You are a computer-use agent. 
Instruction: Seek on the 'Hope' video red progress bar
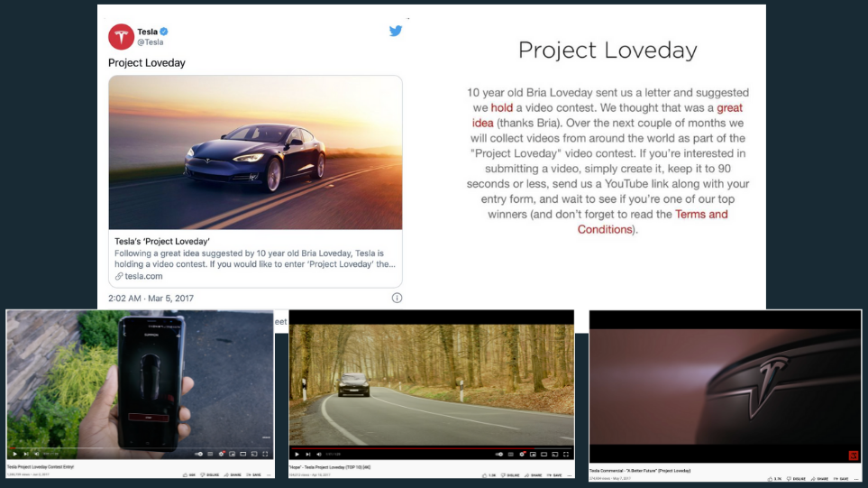(432, 448)
